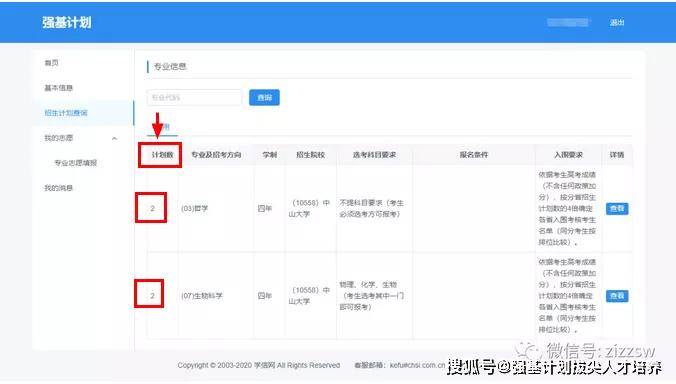The image size is (676, 384).
Task: Select 招生计划查询 in the sidebar
Action: 66,113
